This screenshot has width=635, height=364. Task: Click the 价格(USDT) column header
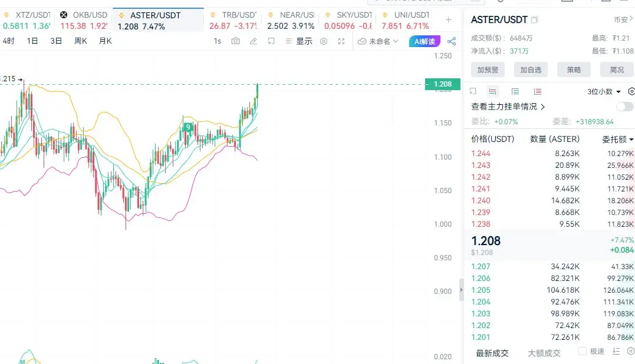(x=492, y=139)
